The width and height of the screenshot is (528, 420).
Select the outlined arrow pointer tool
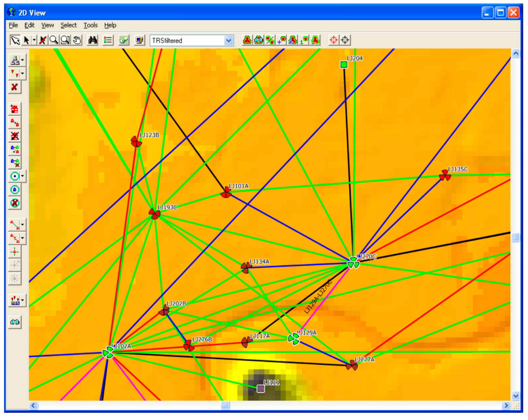[x=15, y=40]
